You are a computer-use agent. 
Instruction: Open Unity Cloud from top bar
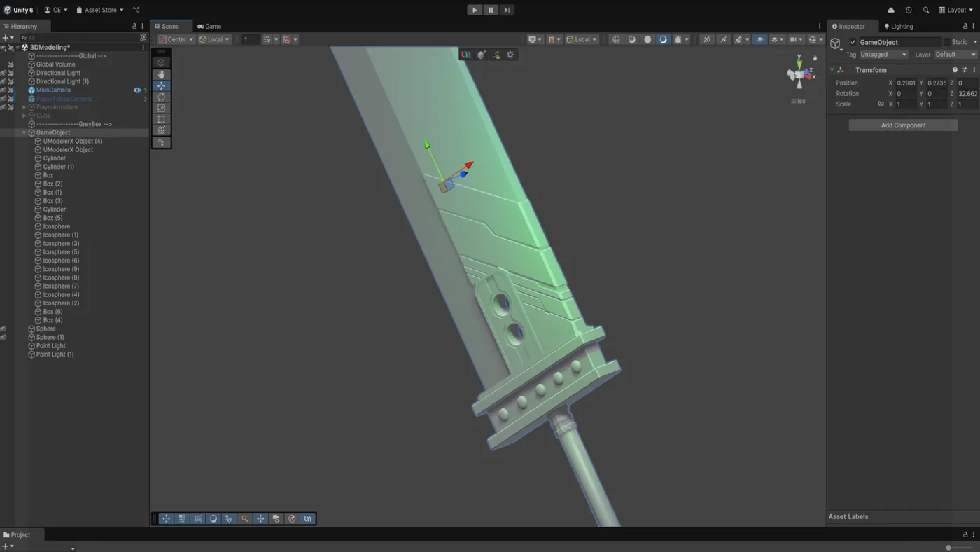click(890, 10)
